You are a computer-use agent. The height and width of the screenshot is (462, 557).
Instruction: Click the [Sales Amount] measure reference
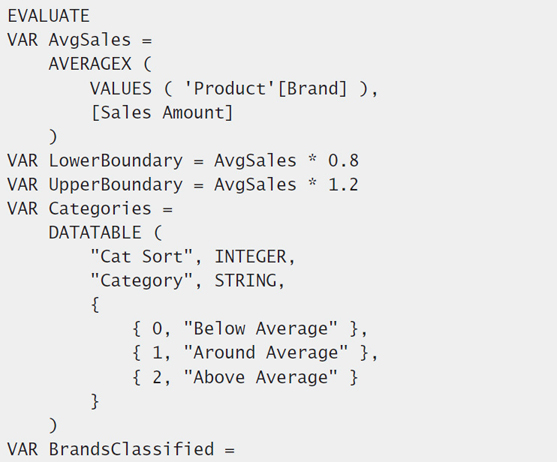click(x=162, y=113)
